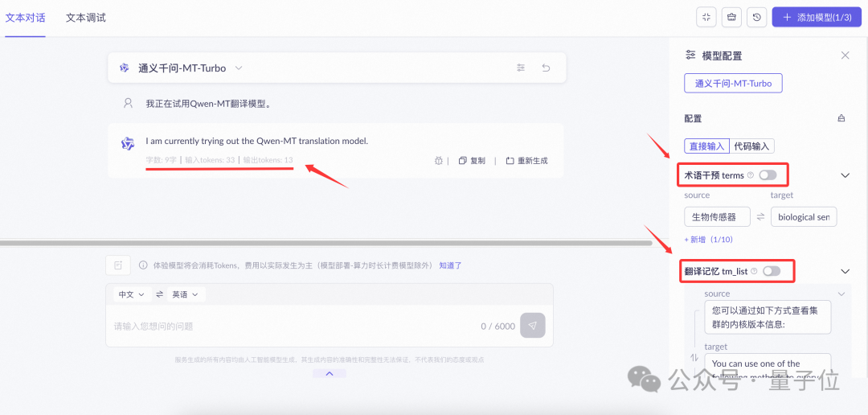The width and height of the screenshot is (868, 415).
Task: Collapse the 术语干预 terms section chevron
Action: point(845,175)
